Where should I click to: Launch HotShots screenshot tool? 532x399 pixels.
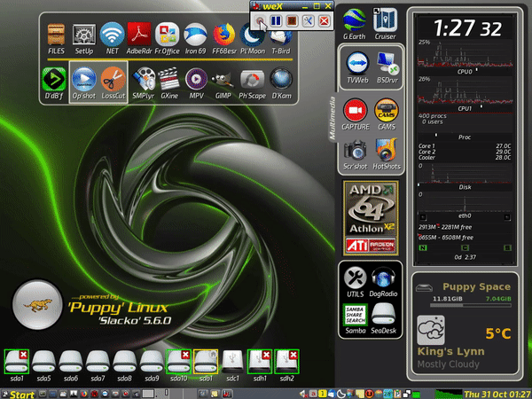coord(386,150)
